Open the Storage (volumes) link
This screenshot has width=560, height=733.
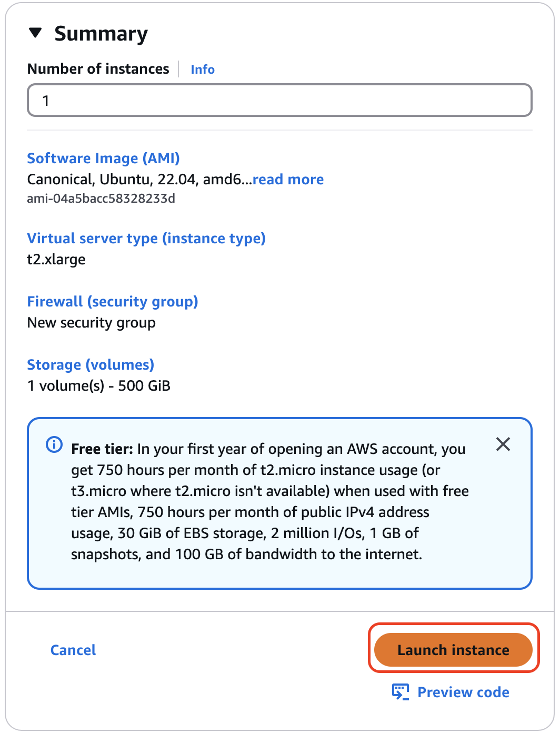click(91, 364)
